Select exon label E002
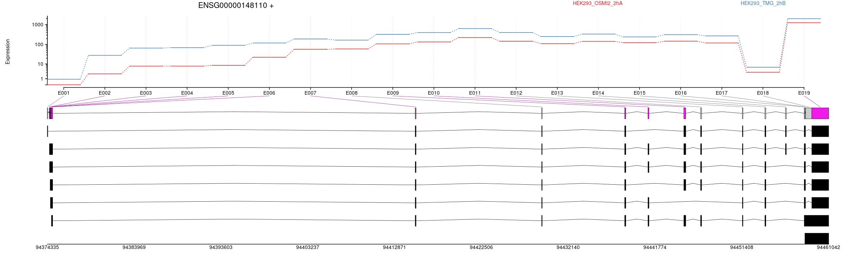Screen dimensions: 868x253 click(105, 93)
